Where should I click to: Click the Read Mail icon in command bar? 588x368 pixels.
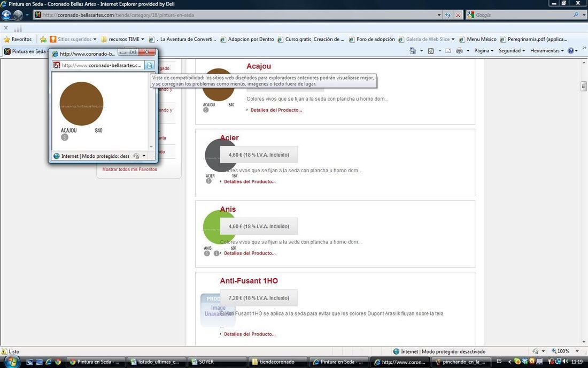[x=448, y=51]
